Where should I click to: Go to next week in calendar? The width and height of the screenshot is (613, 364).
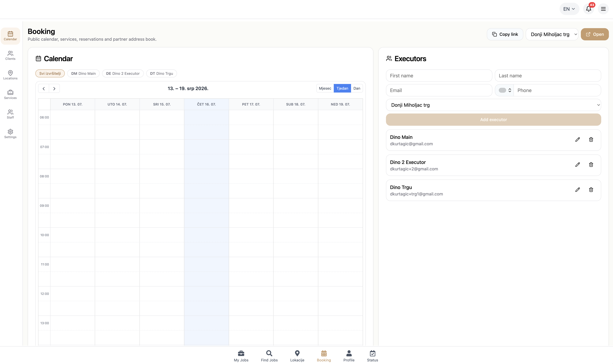click(54, 89)
